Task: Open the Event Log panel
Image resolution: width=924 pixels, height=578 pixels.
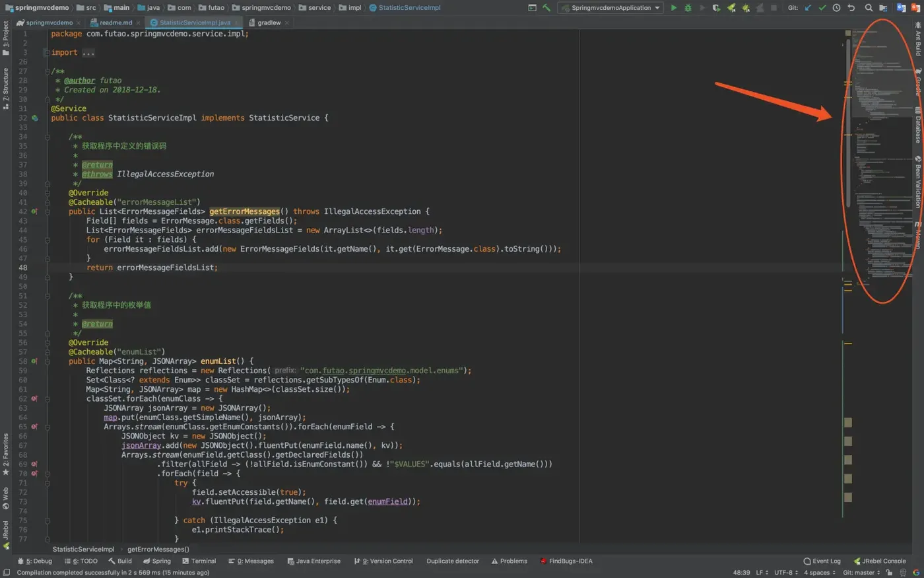Action: coord(822,561)
